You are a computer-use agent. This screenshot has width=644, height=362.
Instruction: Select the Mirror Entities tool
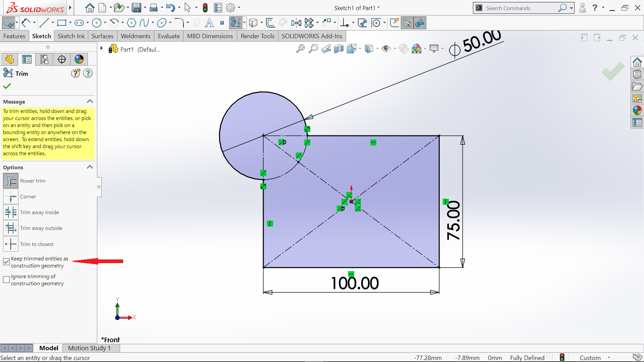coord(296,23)
